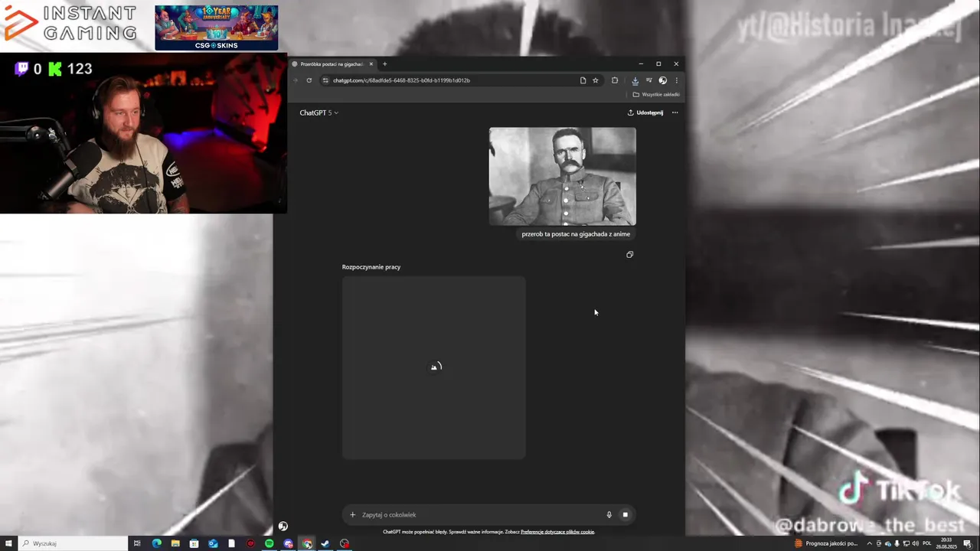Image resolution: width=980 pixels, height=551 pixels.
Task: Click the Udostępnij share button
Action: click(645, 112)
